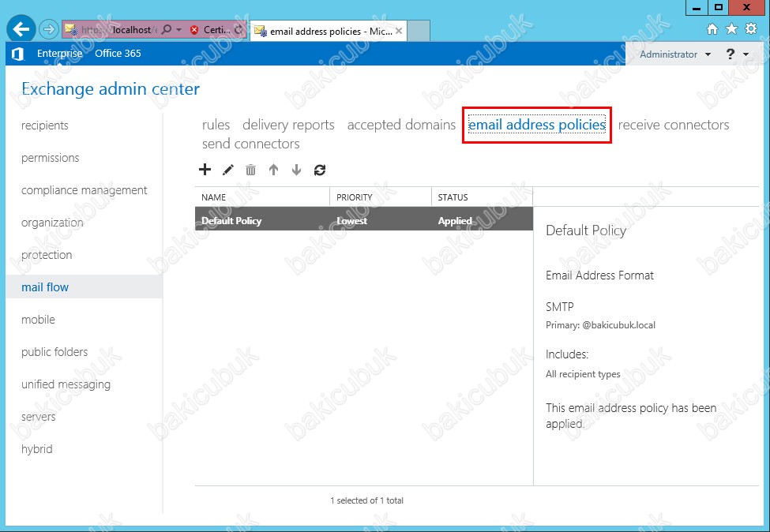Select email address policies tab
The image size is (770, 532).
click(537, 125)
